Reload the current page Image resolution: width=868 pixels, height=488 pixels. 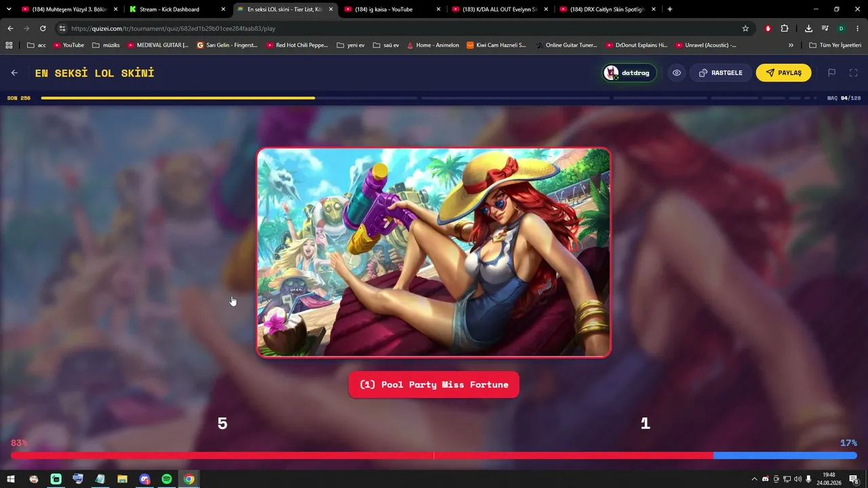[x=43, y=28]
